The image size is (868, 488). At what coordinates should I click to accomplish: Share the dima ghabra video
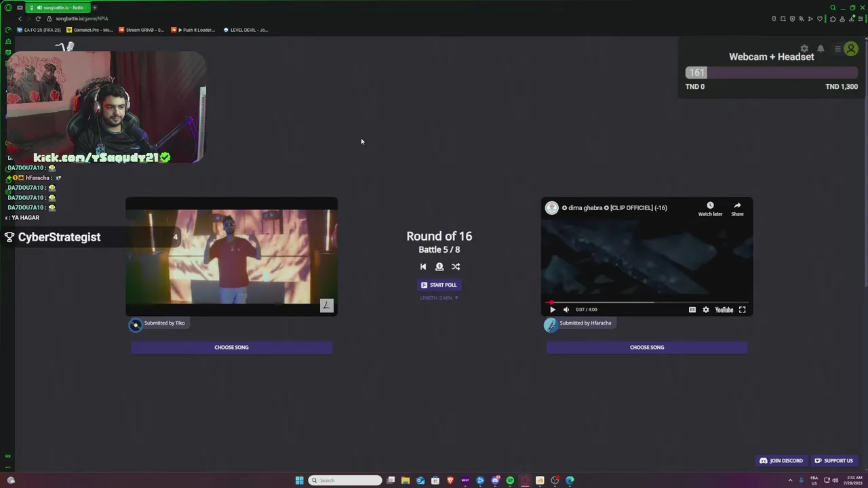click(737, 208)
